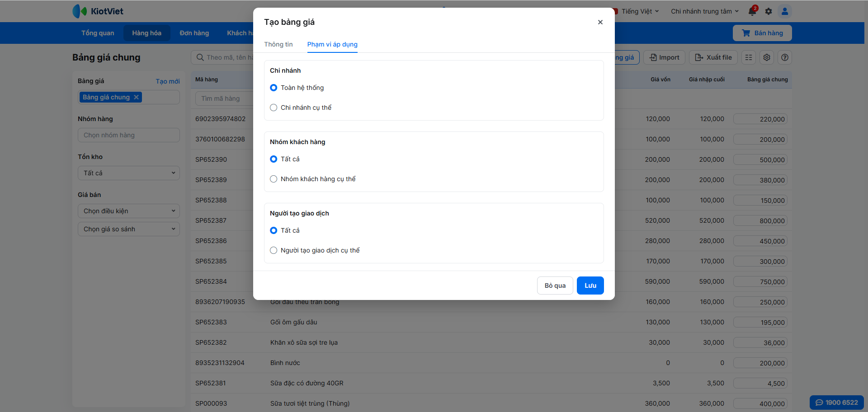Close the Tạo bảng giá dialog
868x412 pixels.
pyautogui.click(x=600, y=22)
